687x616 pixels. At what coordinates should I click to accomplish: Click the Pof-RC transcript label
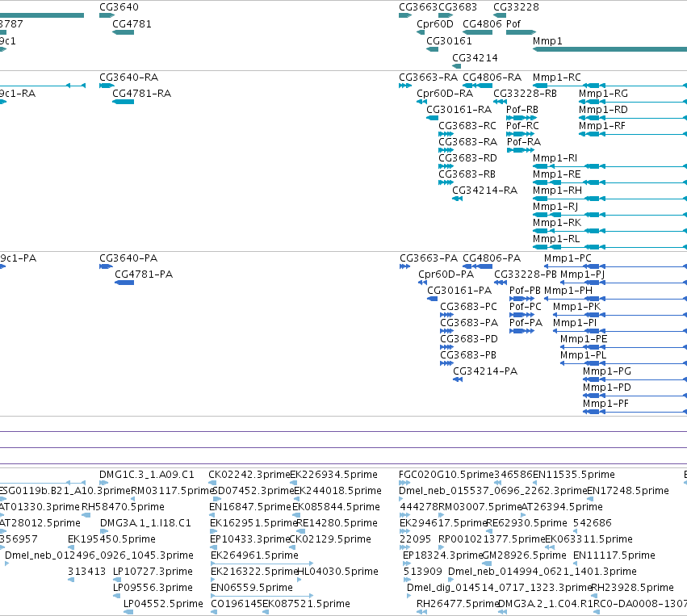pyautogui.click(x=522, y=126)
